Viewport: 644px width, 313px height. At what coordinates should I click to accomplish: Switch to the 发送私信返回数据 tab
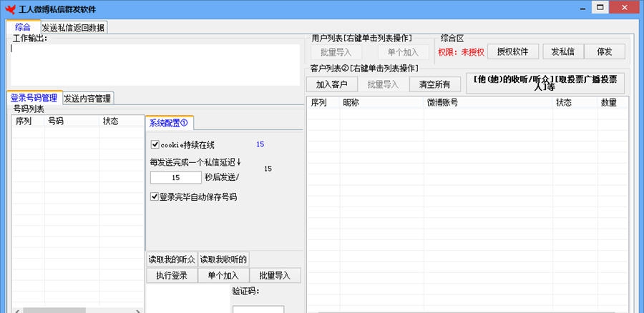pos(73,27)
